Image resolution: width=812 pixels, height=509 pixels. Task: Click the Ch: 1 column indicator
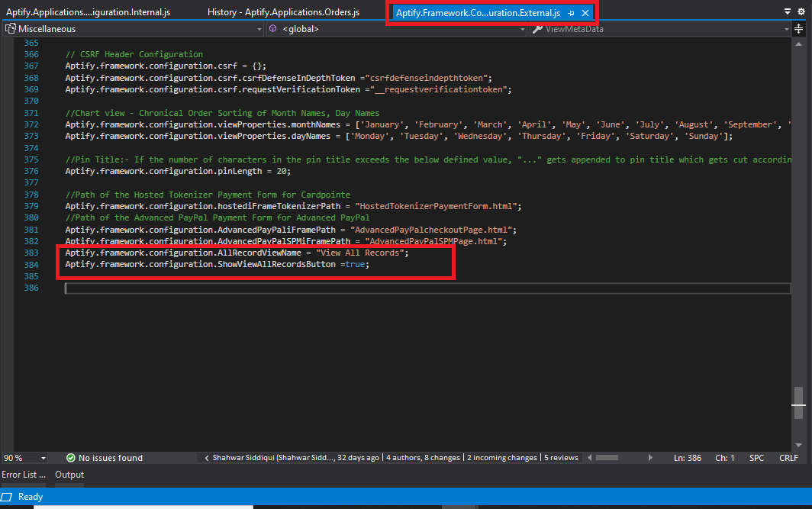724,458
